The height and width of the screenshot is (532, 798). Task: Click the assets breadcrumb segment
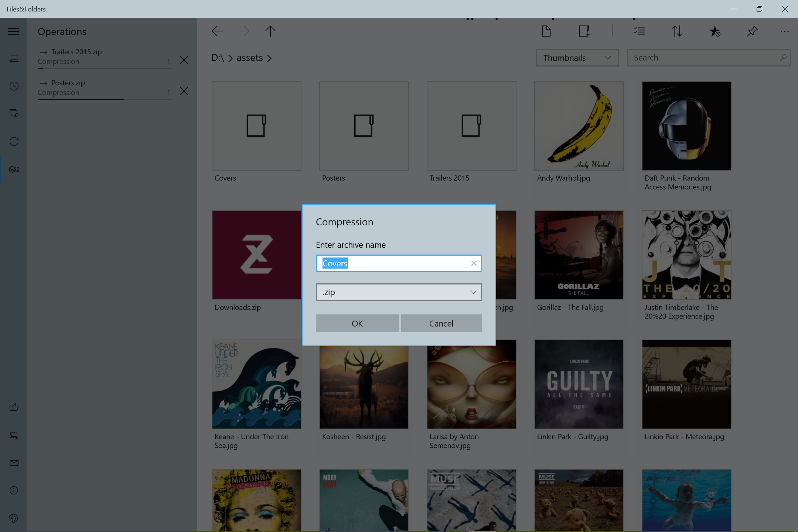[x=250, y=58]
